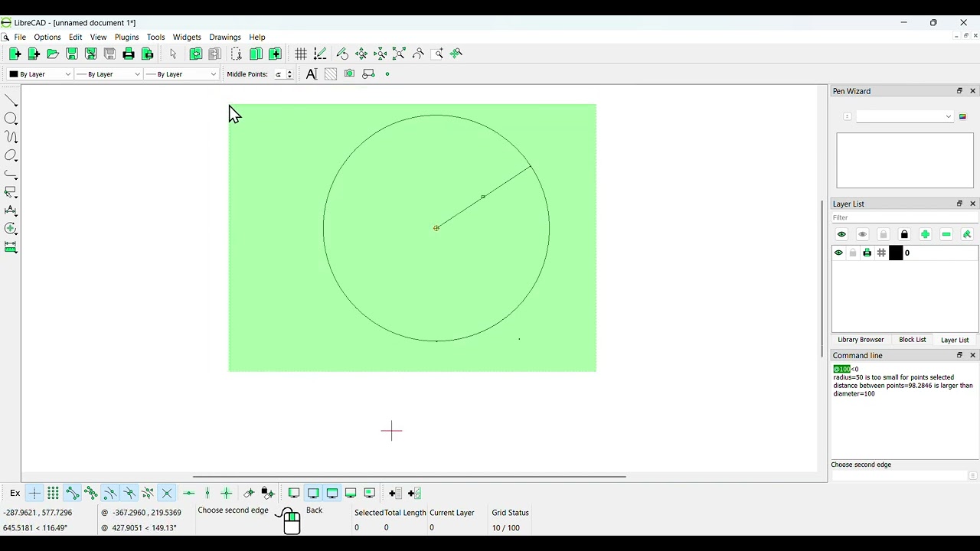The image size is (980, 551).
Task: Select the Ellipse tool in left toolbar
Action: pos(11,155)
